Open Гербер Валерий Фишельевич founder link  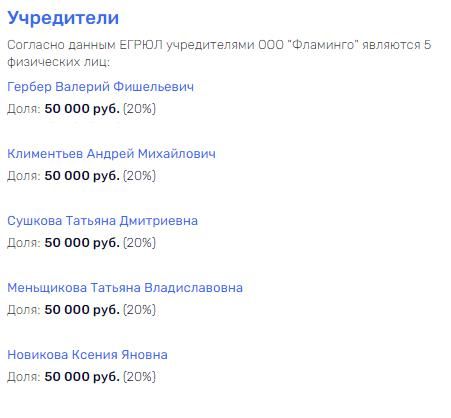tap(100, 87)
